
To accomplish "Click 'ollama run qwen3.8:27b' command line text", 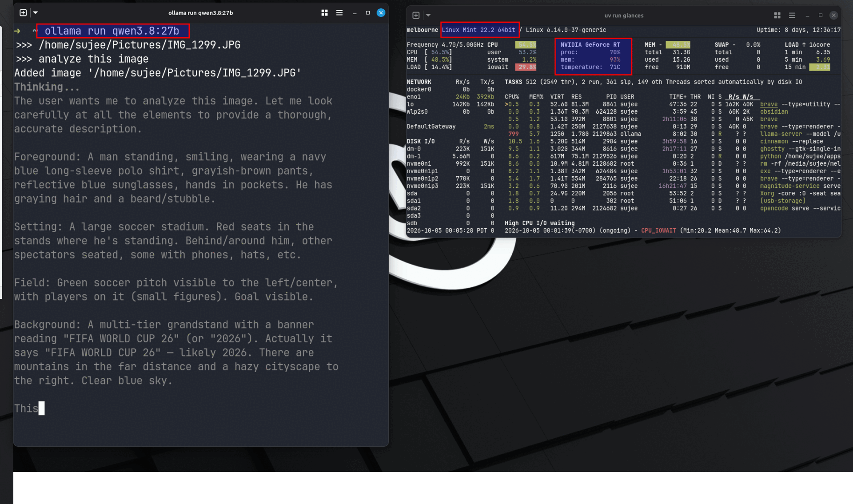I will pyautogui.click(x=112, y=31).
